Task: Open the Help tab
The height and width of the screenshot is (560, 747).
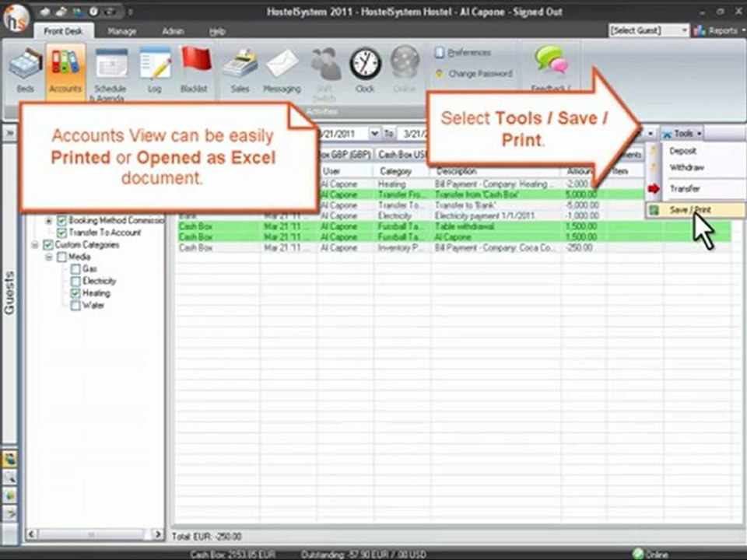Action: 217,31
